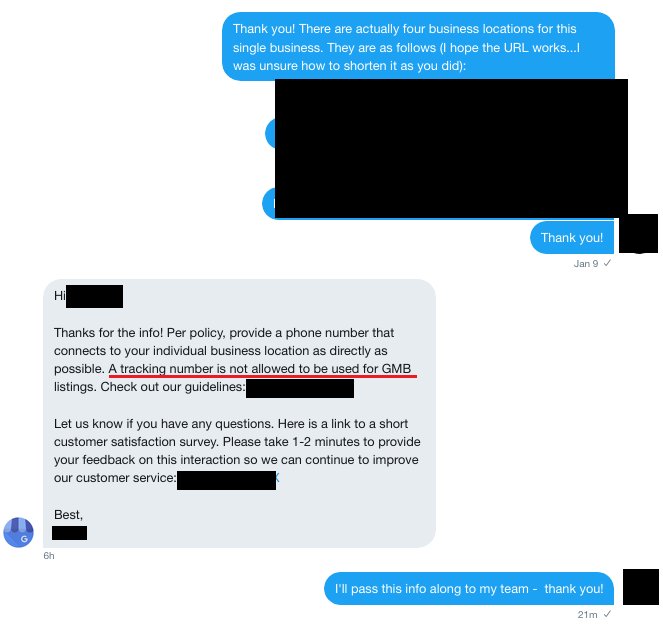The width and height of the screenshot is (663, 631).
Task: Click the Google My Business avatar icon
Action: click(x=18, y=532)
